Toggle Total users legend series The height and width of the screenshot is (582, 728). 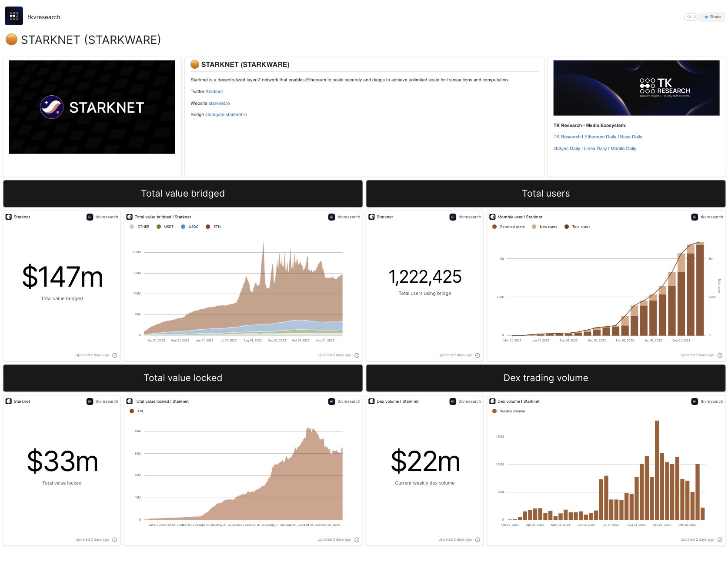tap(578, 227)
